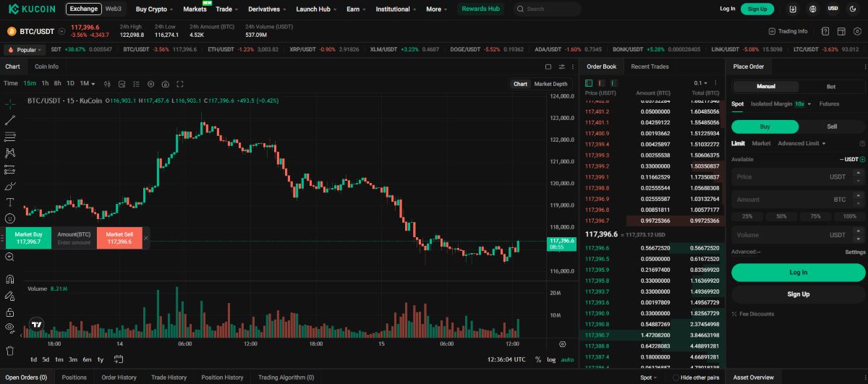Open the Rewards Hub link
The height and width of the screenshot is (384, 868).
point(481,9)
